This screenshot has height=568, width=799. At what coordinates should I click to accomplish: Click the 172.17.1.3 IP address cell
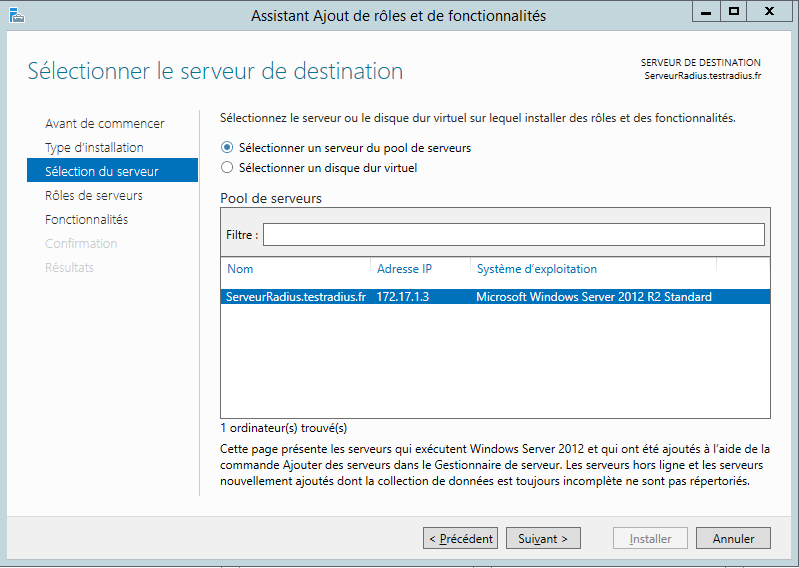[403, 297]
